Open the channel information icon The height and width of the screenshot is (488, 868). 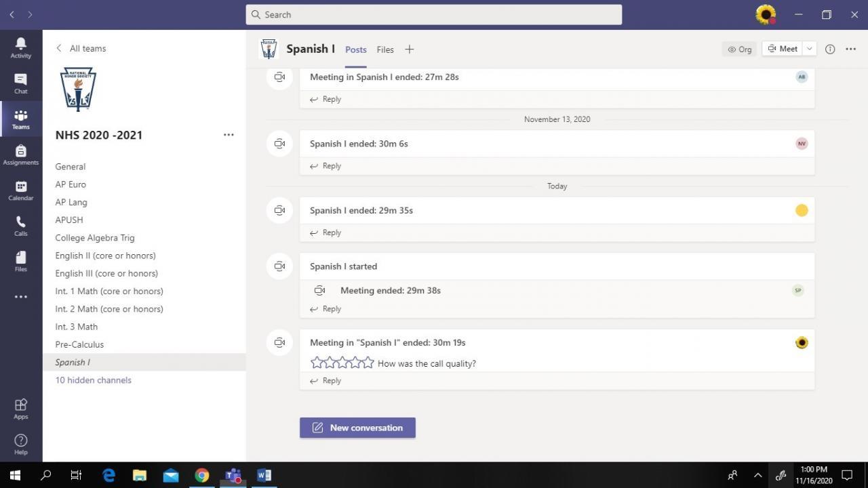(830, 49)
